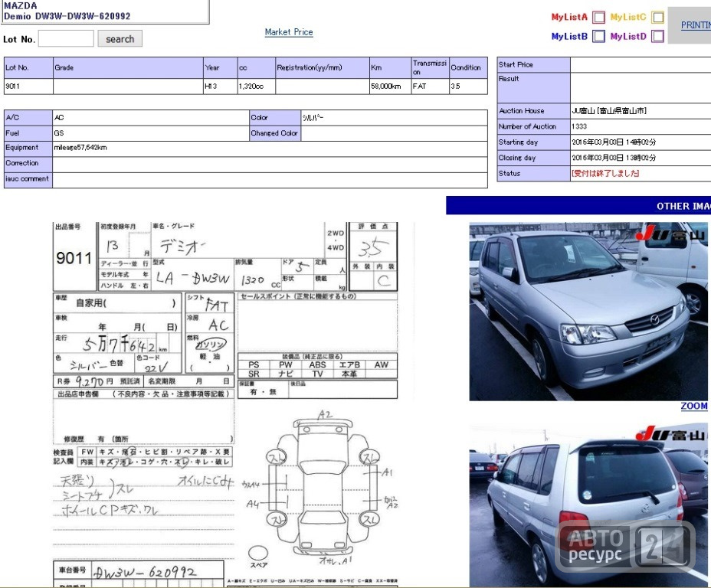Click the PRINTING link
The height and width of the screenshot is (588, 711).
point(696,25)
